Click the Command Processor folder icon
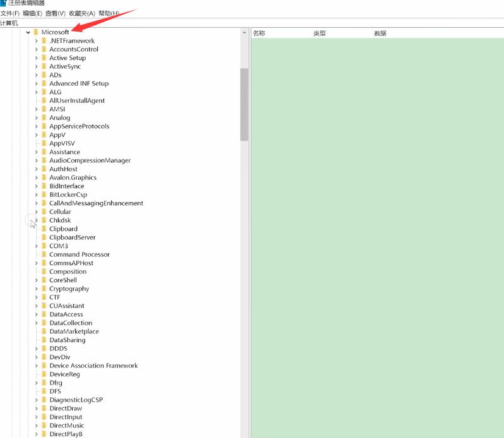 point(44,254)
